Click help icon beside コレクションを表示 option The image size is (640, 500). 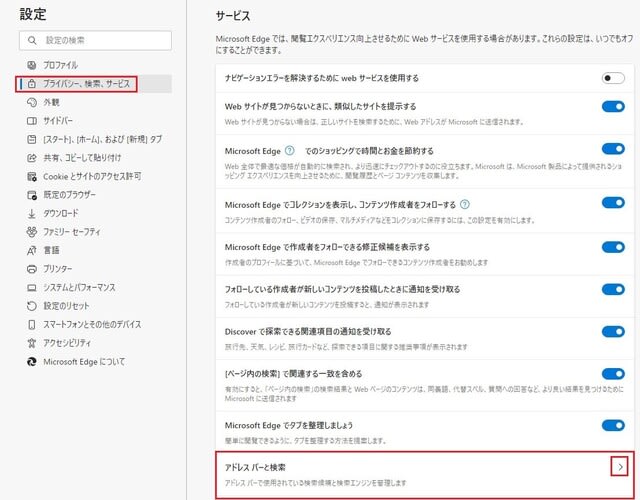pos(464,204)
